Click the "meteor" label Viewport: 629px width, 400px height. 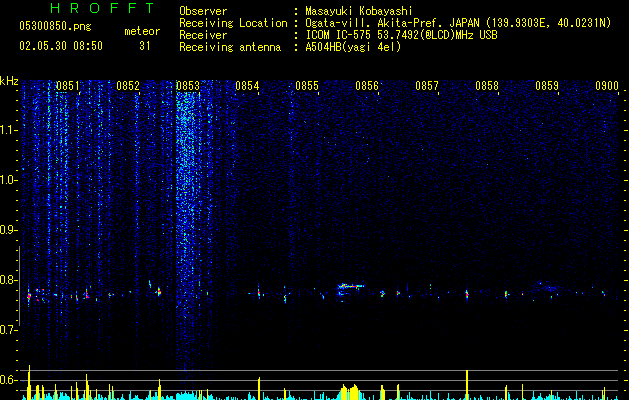click(x=142, y=31)
